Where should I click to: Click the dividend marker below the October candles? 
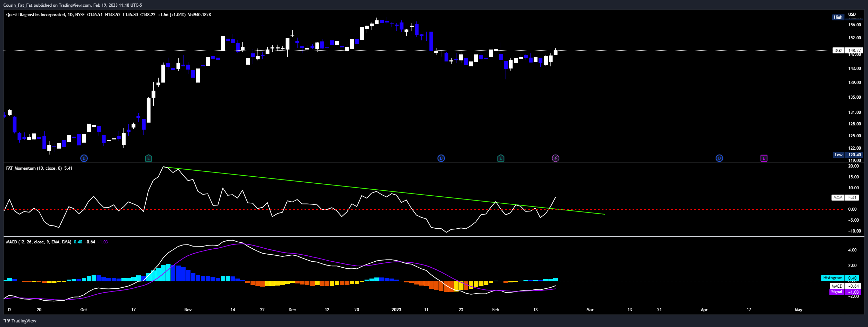(84, 158)
